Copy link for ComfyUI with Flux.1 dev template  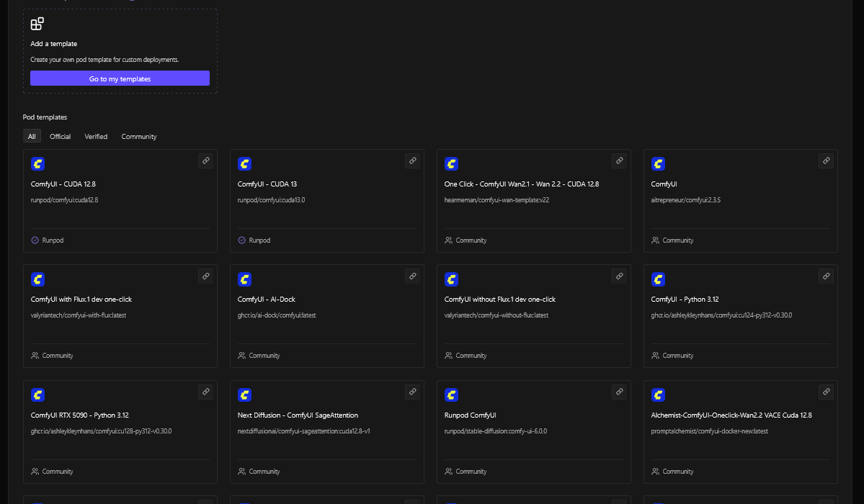(205, 276)
